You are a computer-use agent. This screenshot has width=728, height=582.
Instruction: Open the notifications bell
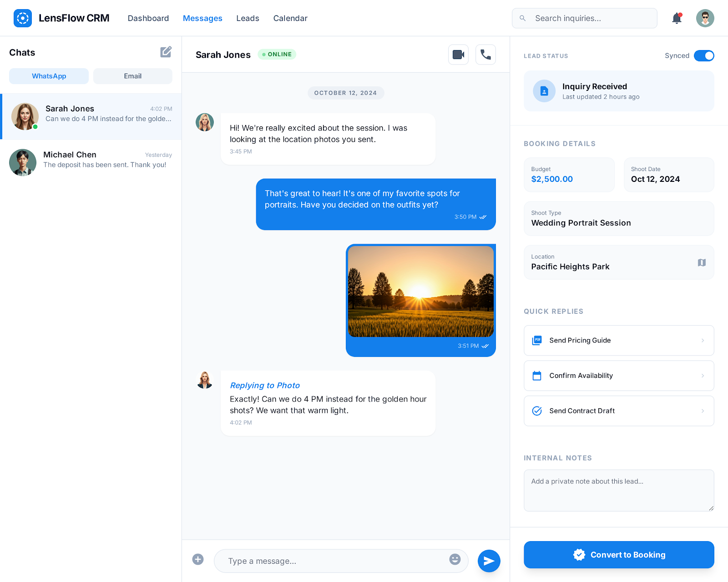[x=677, y=18]
